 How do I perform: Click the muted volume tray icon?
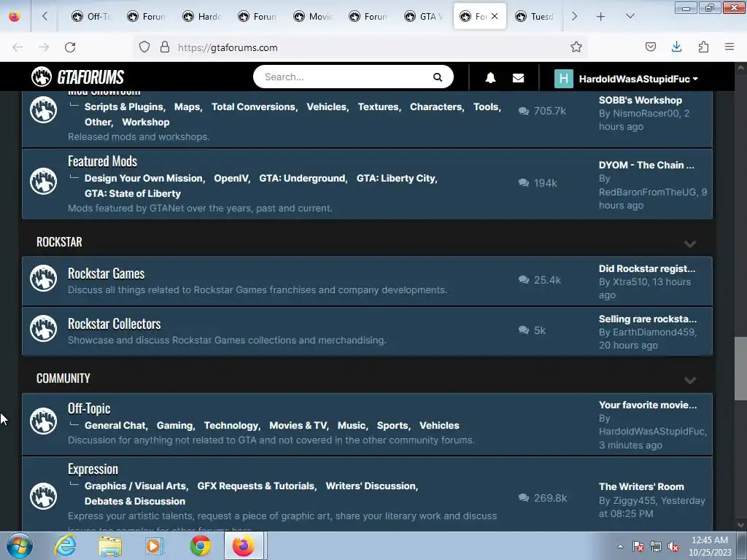click(673, 547)
